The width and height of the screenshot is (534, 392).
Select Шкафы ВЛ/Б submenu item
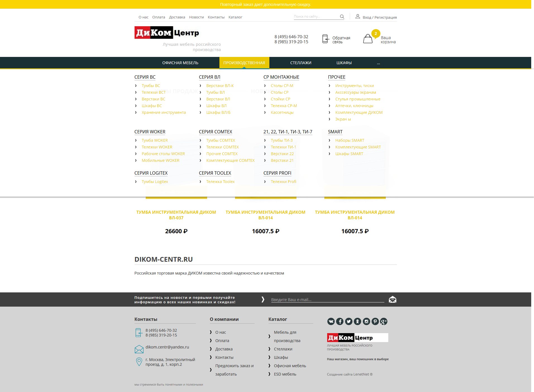[218, 112]
